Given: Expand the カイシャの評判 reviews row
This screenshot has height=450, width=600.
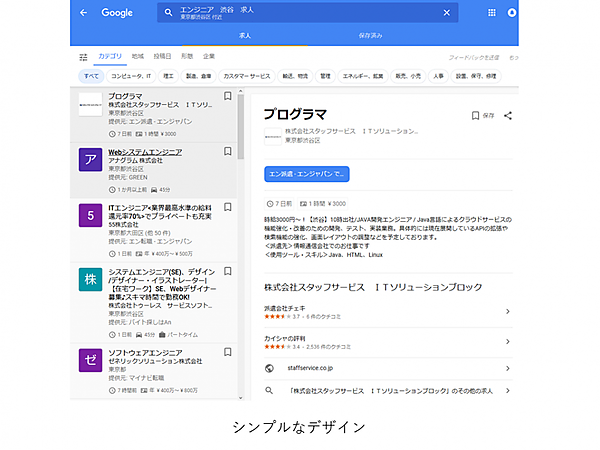Looking at the screenshot, I should pyautogui.click(x=507, y=342).
